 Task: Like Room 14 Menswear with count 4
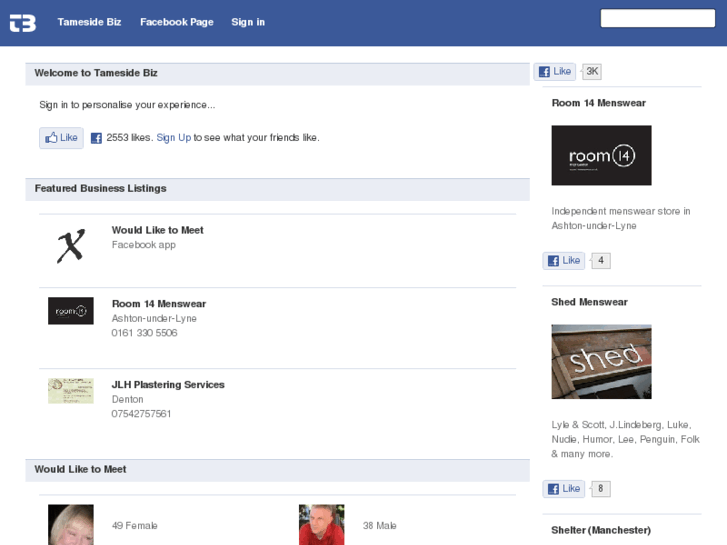click(x=564, y=261)
